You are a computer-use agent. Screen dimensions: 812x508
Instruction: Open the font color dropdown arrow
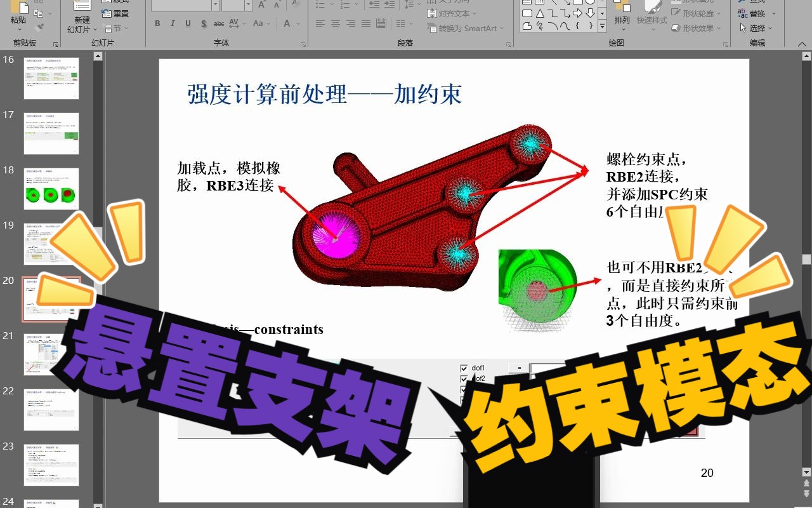point(297,23)
